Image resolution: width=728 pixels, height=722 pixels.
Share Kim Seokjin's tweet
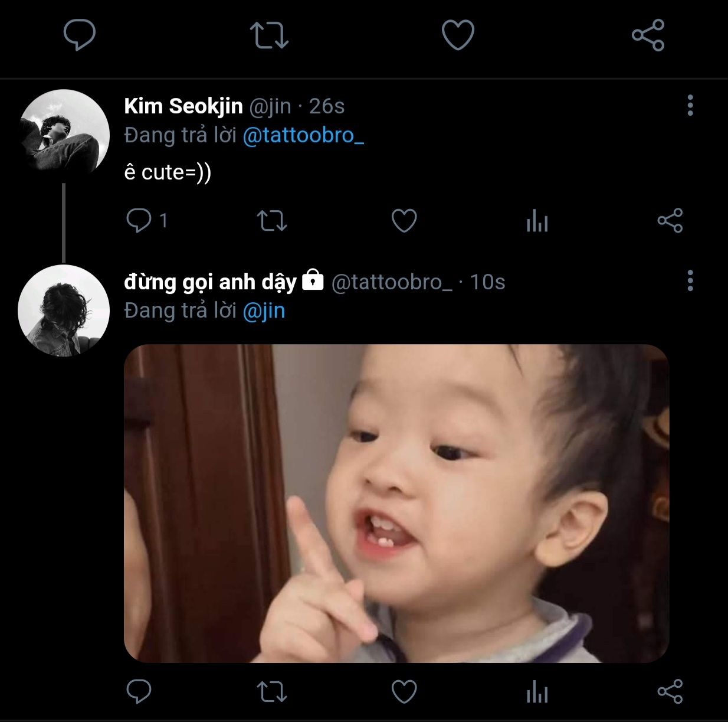pos(670,221)
